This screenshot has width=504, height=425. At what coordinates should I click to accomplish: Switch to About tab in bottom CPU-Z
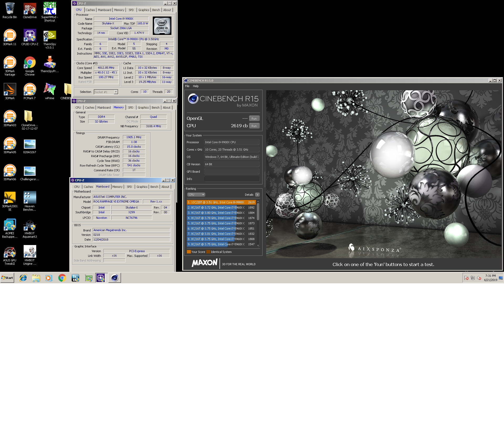(165, 187)
